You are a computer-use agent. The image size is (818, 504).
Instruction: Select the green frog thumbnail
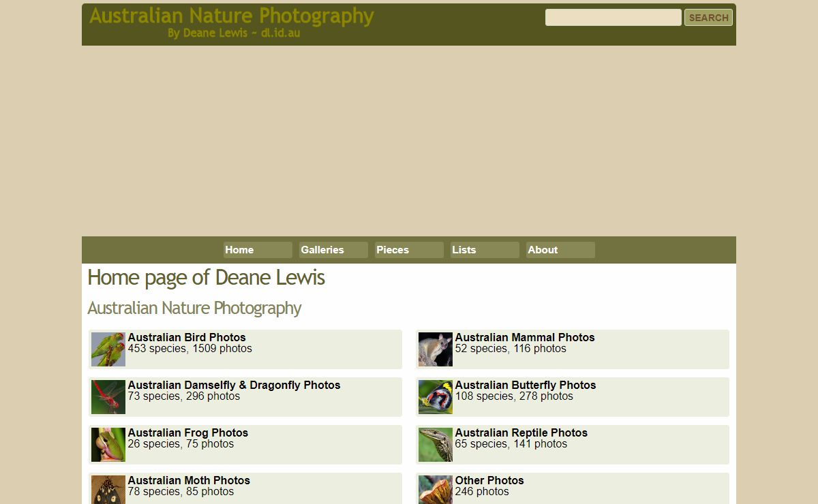click(x=108, y=445)
